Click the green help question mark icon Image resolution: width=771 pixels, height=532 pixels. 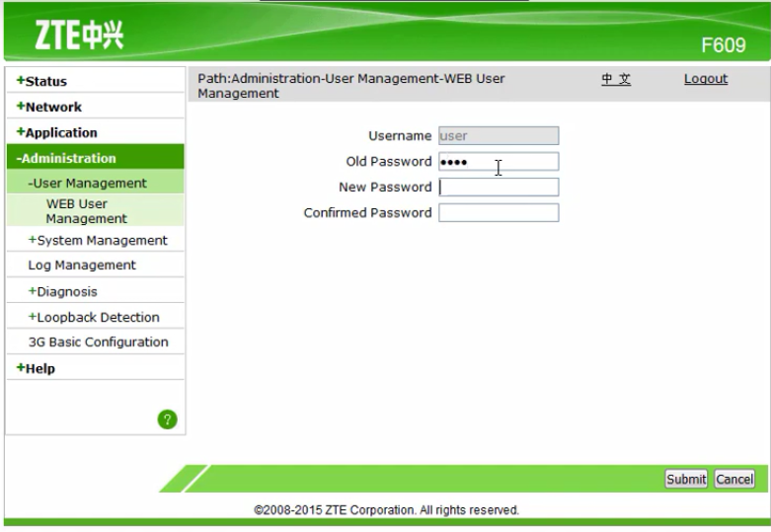[x=167, y=419]
